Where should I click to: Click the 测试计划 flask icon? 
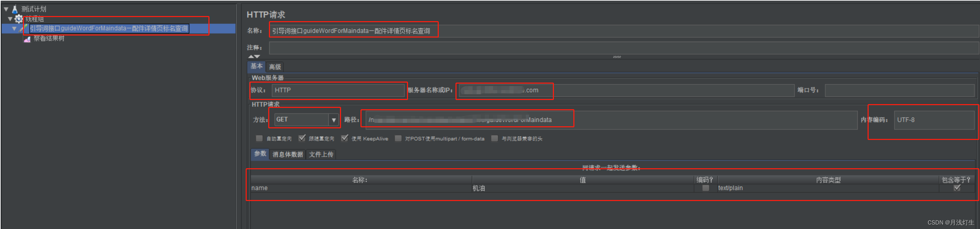click(15, 9)
